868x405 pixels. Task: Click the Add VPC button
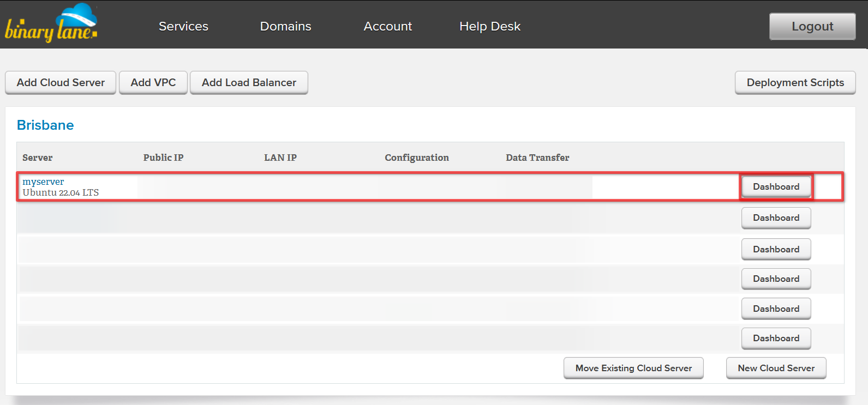click(153, 82)
